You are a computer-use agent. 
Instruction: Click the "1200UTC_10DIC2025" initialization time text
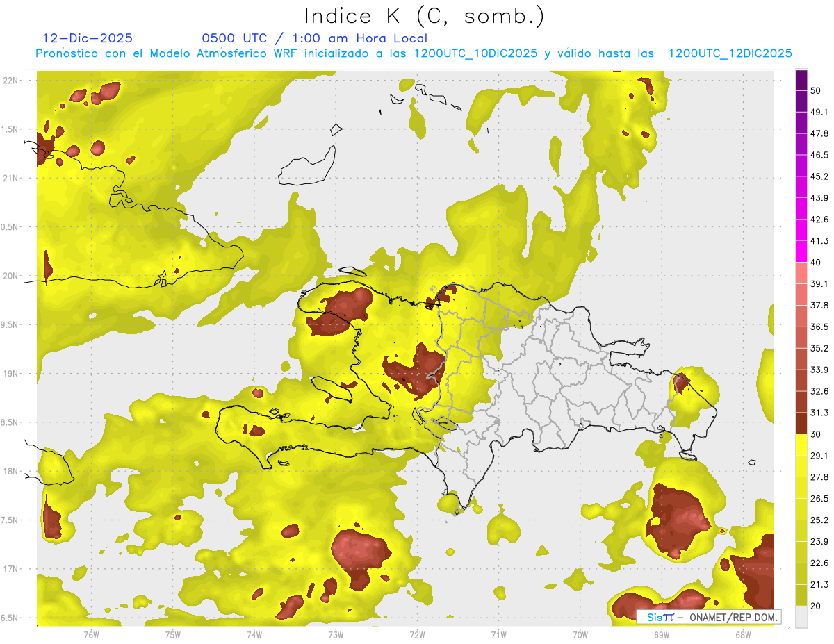(475, 53)
